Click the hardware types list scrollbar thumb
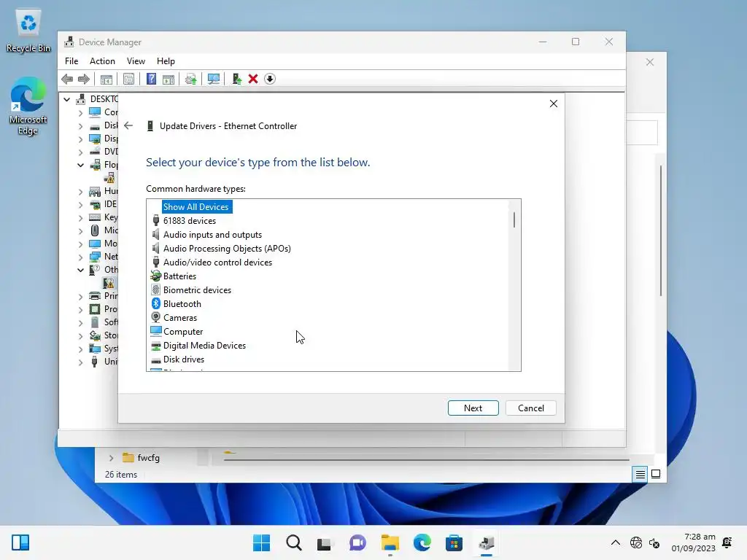This screenshot has width=747, height=560. [514, 219]
